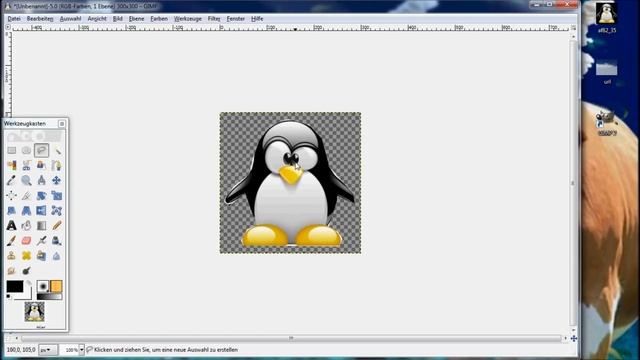Open the Fenster menu
The image size is (640, 360).
pos(236,19)
